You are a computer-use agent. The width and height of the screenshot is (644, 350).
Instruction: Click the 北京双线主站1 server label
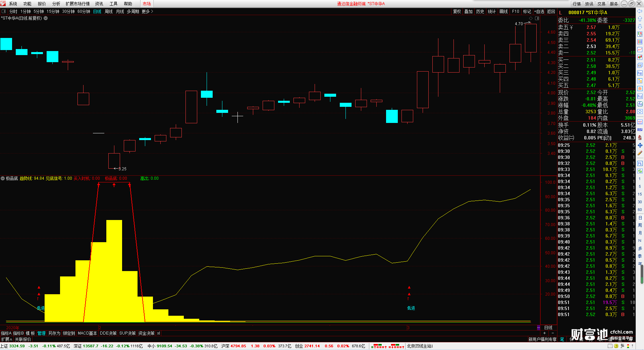pyautogui.click(x=420, y=346)
